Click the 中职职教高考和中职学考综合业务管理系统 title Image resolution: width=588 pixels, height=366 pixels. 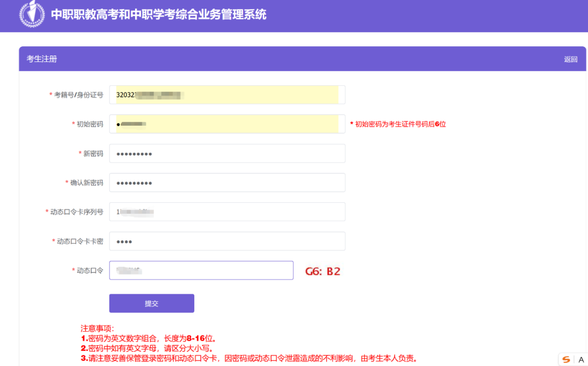(x=158, y=15)
